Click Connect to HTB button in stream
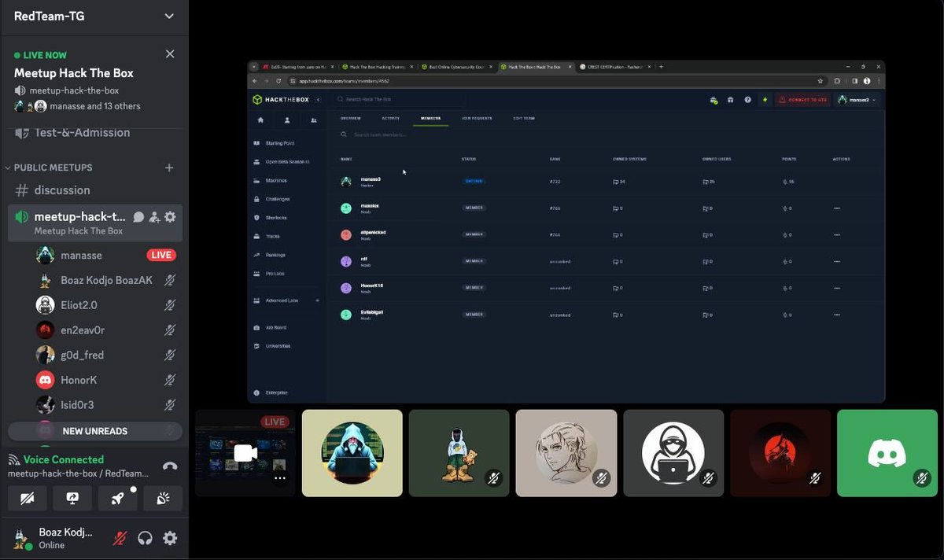Viewport: 944px width, 560px height. coord(802,100)
